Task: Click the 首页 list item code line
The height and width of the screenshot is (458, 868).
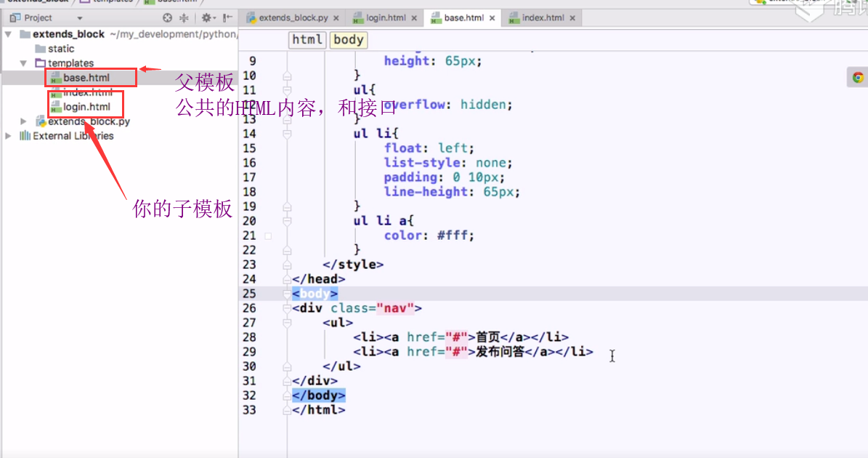Action: (461, 337)
